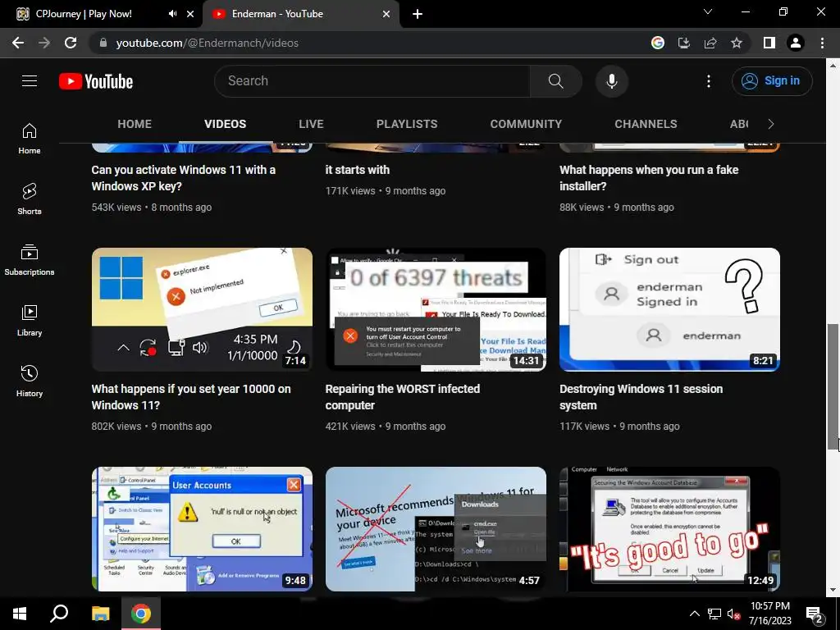
Task: Bookmark this page with star icon
Action: [x=737, y=43]
